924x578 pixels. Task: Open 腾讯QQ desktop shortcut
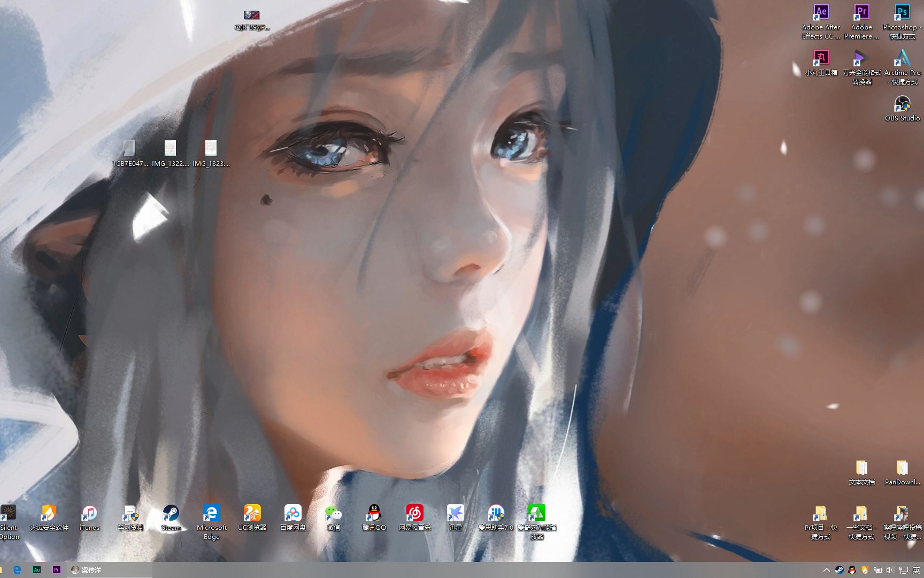pos(374,518)
